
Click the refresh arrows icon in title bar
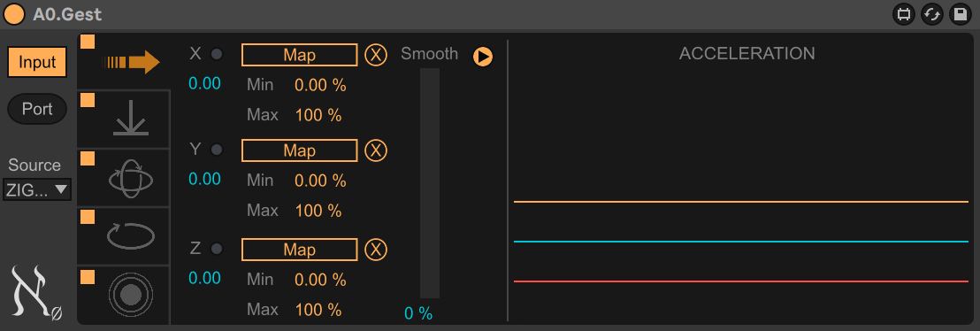coord(932,14)
